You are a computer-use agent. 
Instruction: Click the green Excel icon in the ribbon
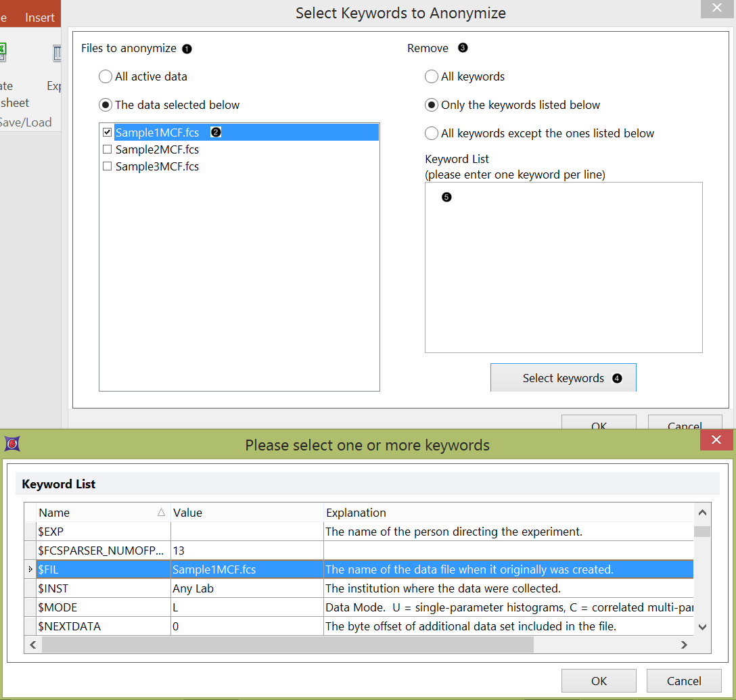[x=3, y=51]
